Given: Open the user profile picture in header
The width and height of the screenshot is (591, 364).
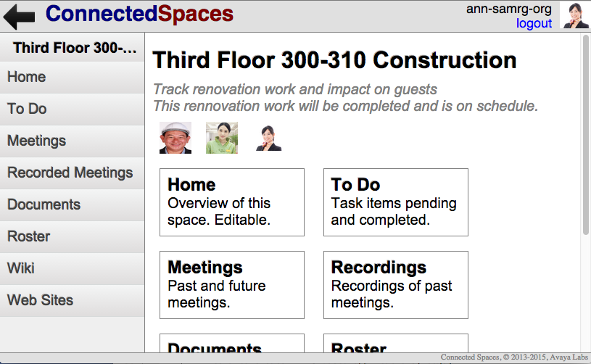Looking at the screenshot, I should [x=575, y=16].
